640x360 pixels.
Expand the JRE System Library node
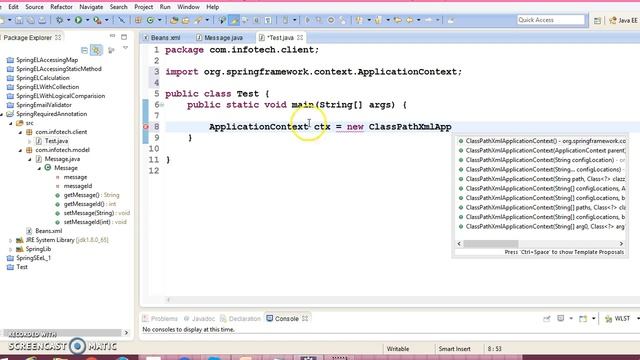tap(11, 240)
